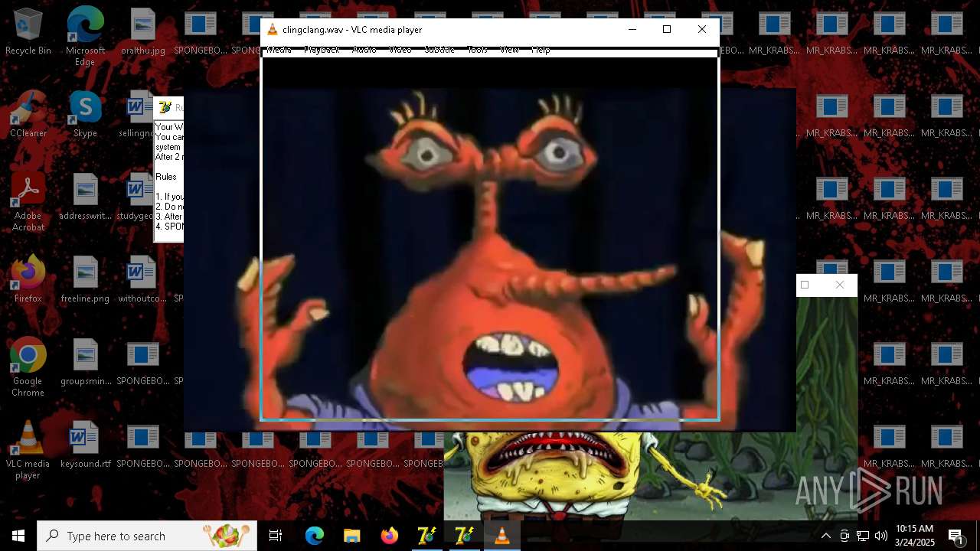Open the clock showing 10:15 AM
980x551 pixels.
[x=915, y=536]
